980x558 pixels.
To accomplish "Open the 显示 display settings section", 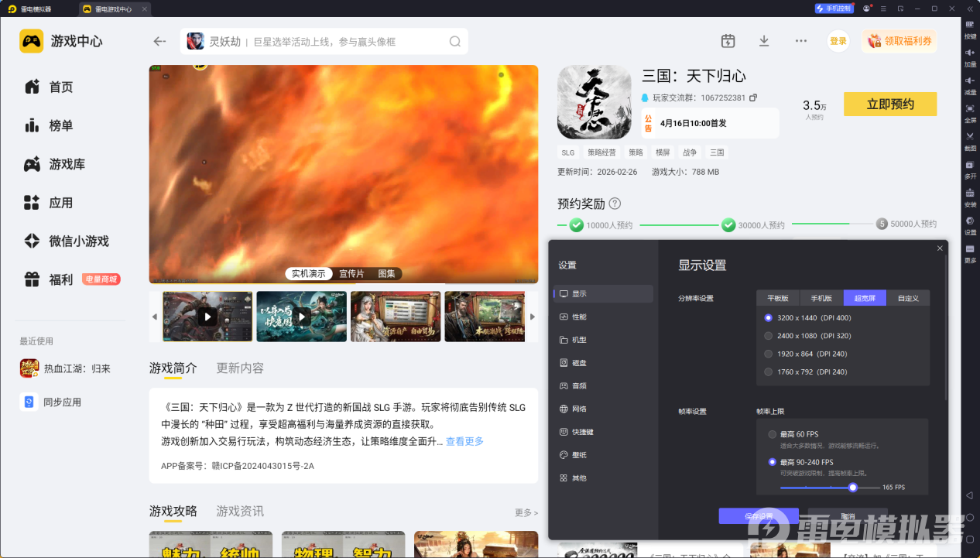I will click(604, 294).
